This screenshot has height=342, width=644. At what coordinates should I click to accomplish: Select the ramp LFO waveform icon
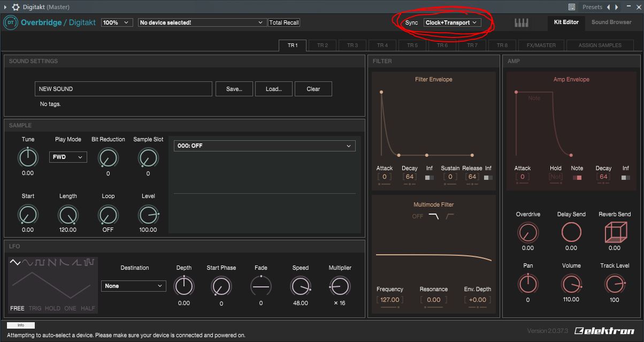click(x=76, y=262)
